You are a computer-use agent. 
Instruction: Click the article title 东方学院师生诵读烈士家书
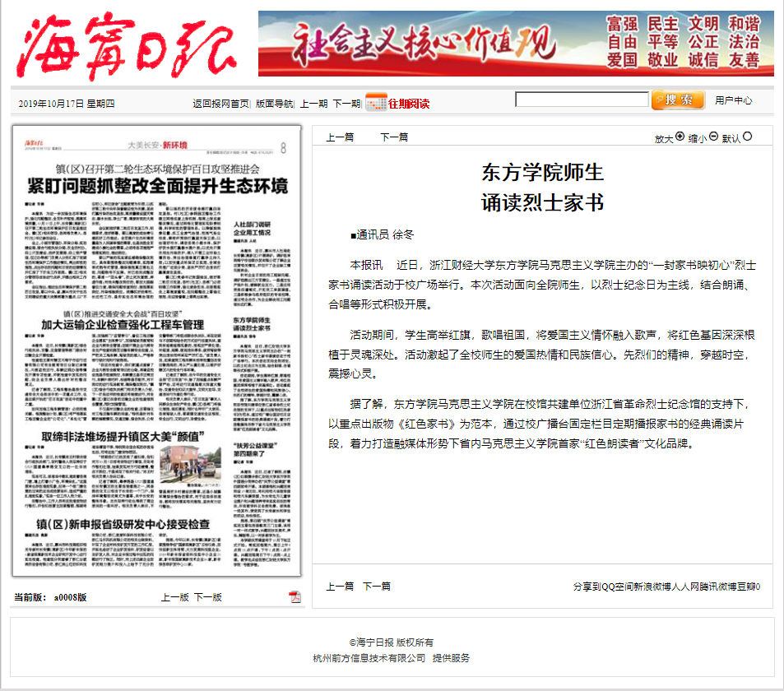pos(542,188)
